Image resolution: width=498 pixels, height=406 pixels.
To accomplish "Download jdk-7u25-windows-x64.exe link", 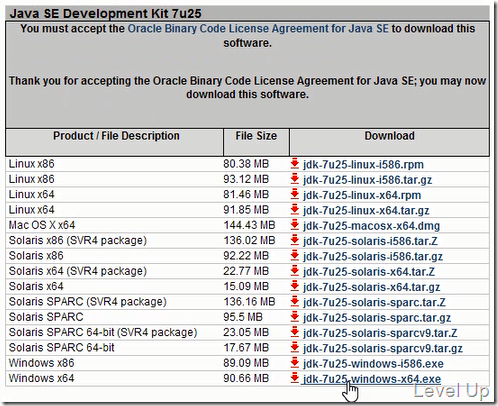I will 372,379.
